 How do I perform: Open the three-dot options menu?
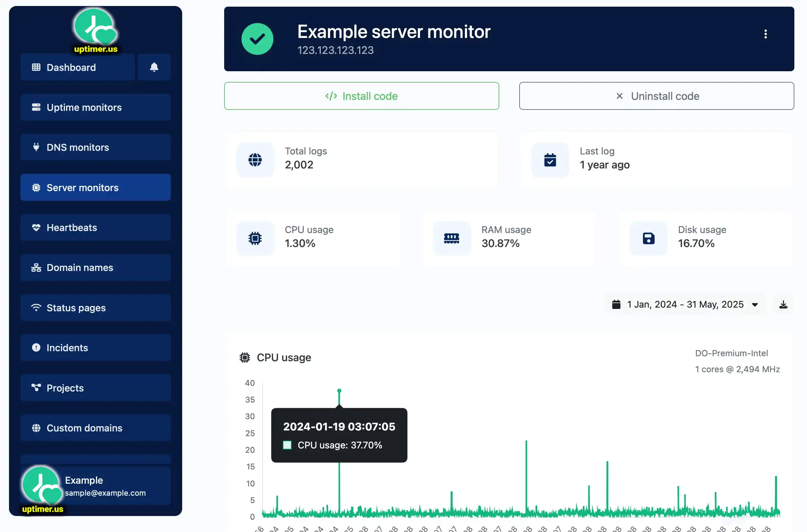pos(765,34)
